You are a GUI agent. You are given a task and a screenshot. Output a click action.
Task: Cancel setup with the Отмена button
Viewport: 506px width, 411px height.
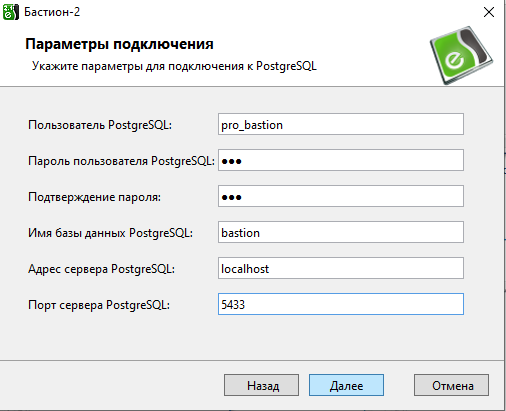pos(452,385)
